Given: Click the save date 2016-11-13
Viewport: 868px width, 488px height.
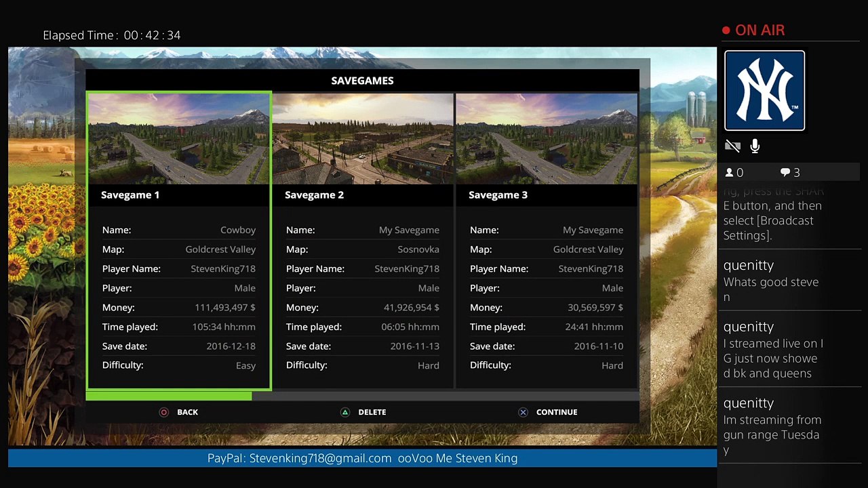Looking at the screenshot, I should (415, 346).
